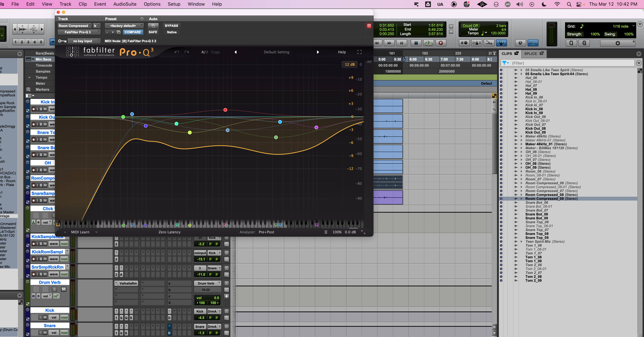Open Spotlight search in menu bar
The image size is (644, 337).
569,4
